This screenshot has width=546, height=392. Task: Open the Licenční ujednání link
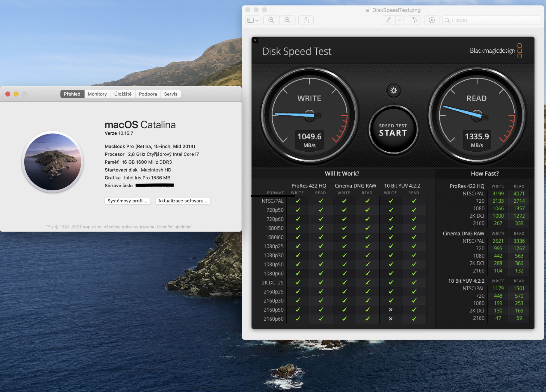point(174,227)
